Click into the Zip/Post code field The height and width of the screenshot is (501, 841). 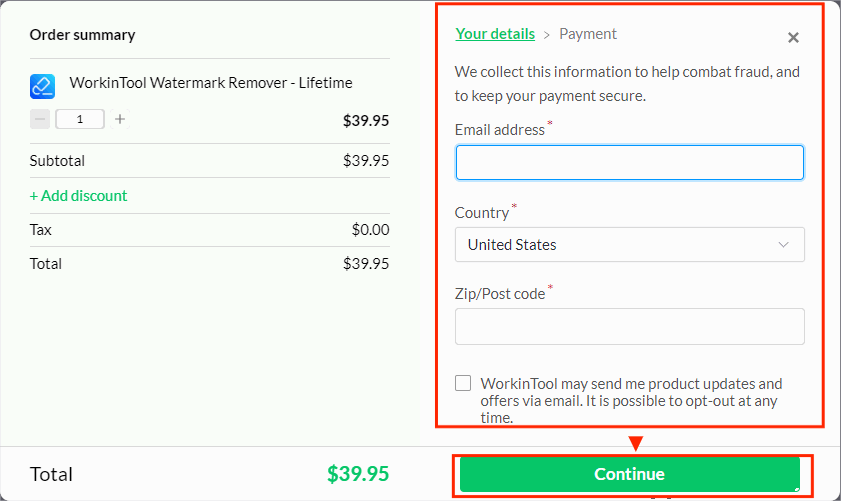click(629, 326)
